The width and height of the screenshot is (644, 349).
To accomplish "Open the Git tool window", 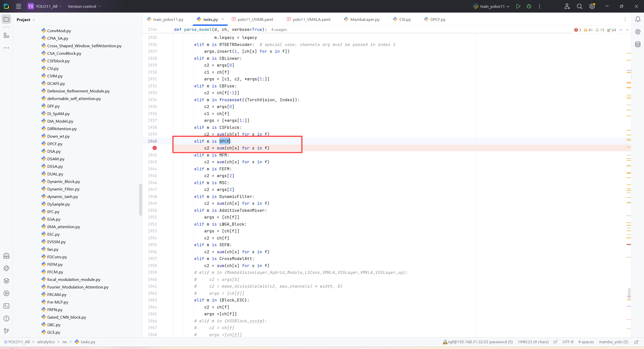I will (x=7, y=331).
